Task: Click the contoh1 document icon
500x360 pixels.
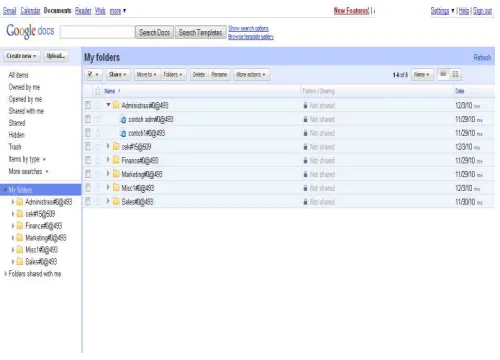Action: coord(123,133)
